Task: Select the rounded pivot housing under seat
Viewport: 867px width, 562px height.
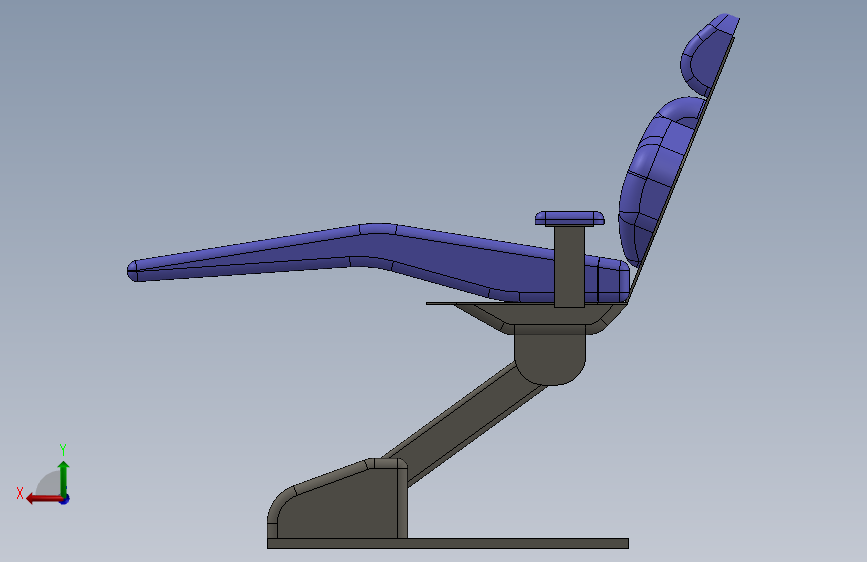Action: 550,355
